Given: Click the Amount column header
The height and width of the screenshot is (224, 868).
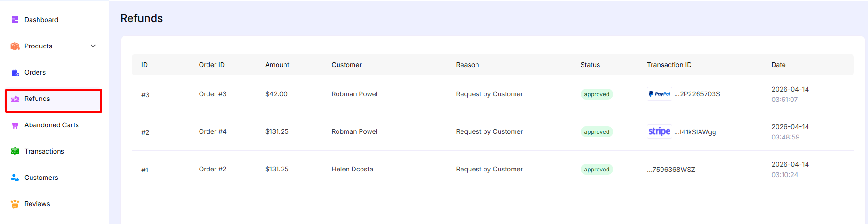Looking at the screenshot, I should [x=277, y=65].
